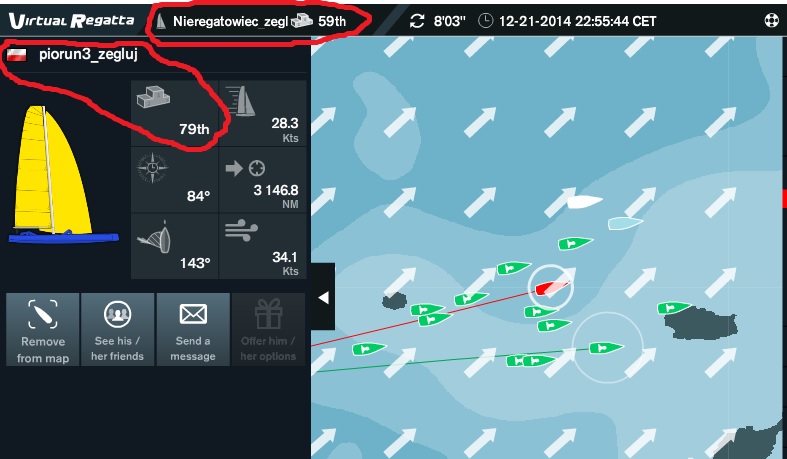Remove boat from map
Screen dimensions: 787x459
tap(43, 330)
